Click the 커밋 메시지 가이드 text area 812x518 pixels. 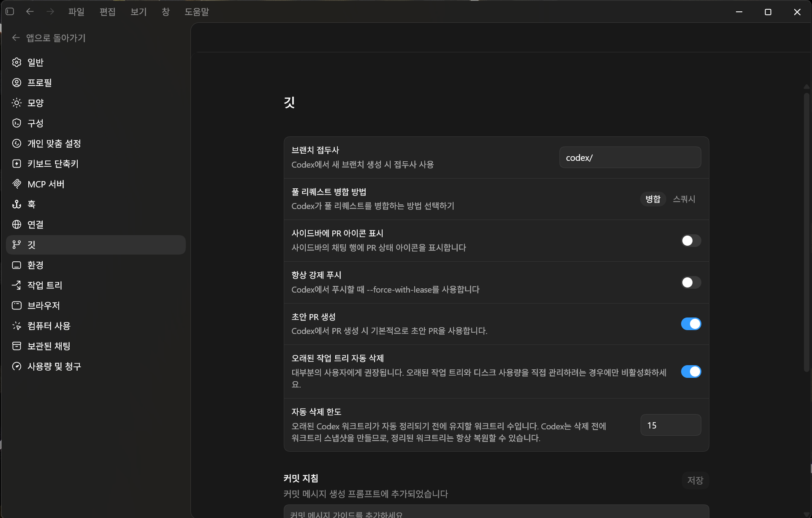[x=496, y=512]
